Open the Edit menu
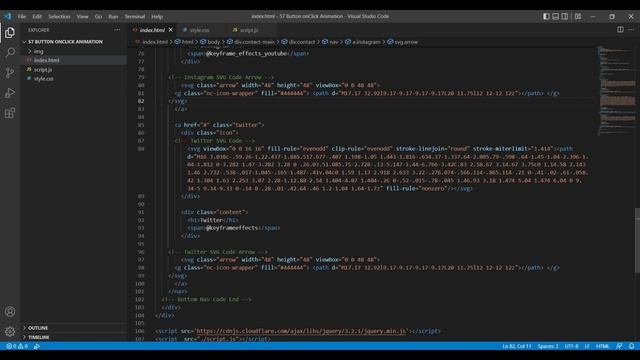 pos(37,16)
